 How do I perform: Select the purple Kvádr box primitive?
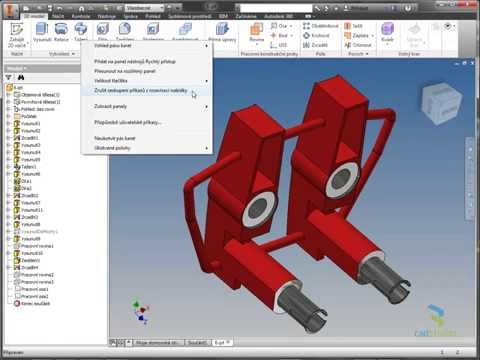tap(387, 32)
